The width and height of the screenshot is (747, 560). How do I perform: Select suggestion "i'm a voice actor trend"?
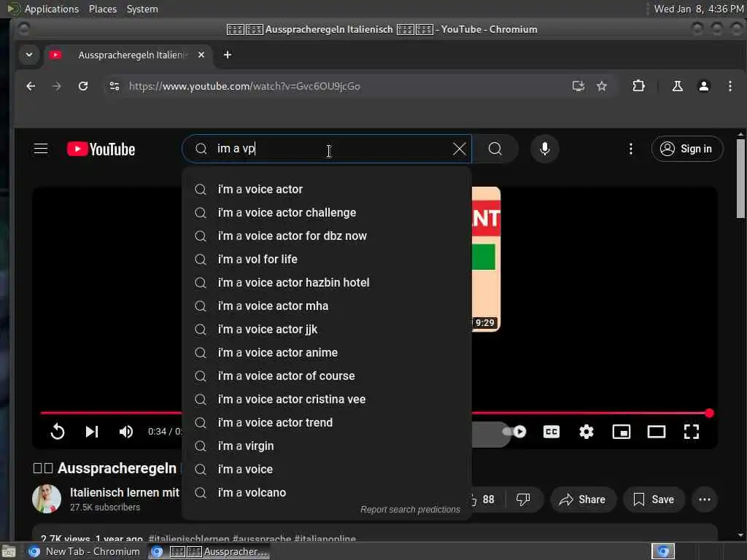point(327,422)
